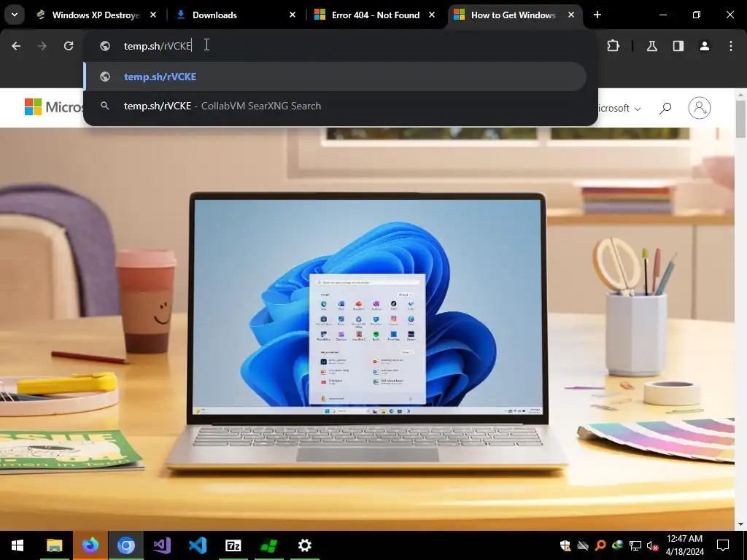Open the browser three-dot menu
Viewport: 747px width, 560px height.
(731, 46)
